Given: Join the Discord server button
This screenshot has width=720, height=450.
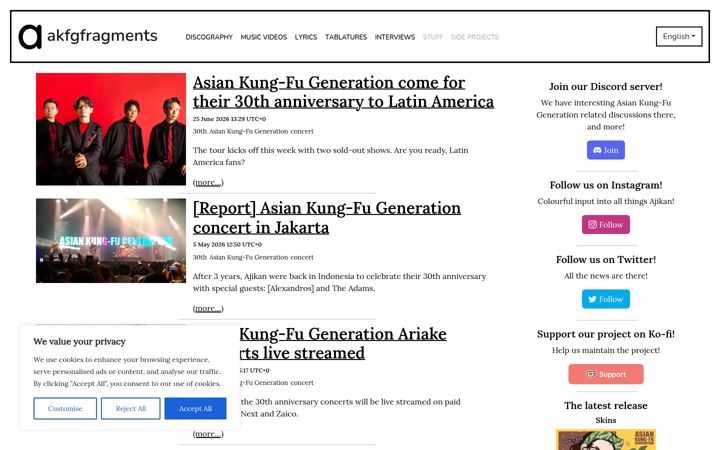Looking at the screenshot, I should coord(606,150).
